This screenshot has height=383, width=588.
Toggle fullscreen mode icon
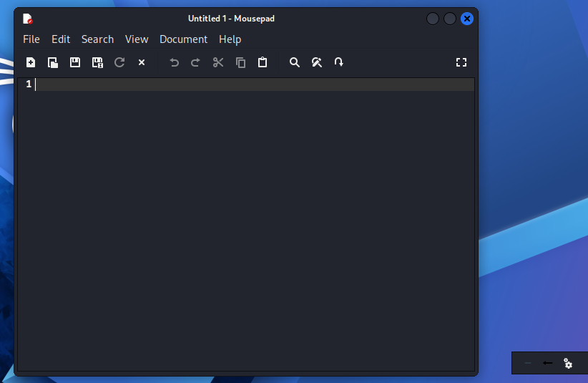coord(461,62)
